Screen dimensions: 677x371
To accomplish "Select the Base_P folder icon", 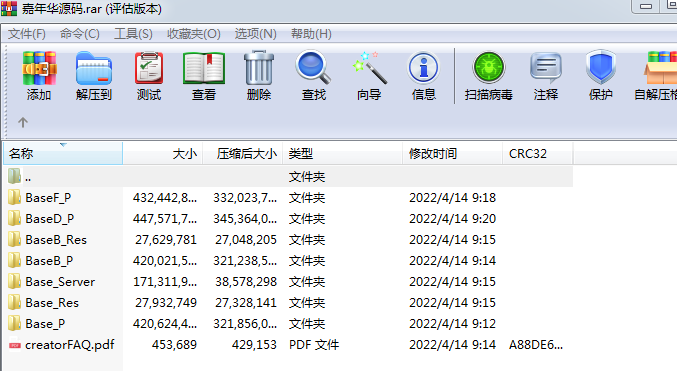I will (14, 323).
